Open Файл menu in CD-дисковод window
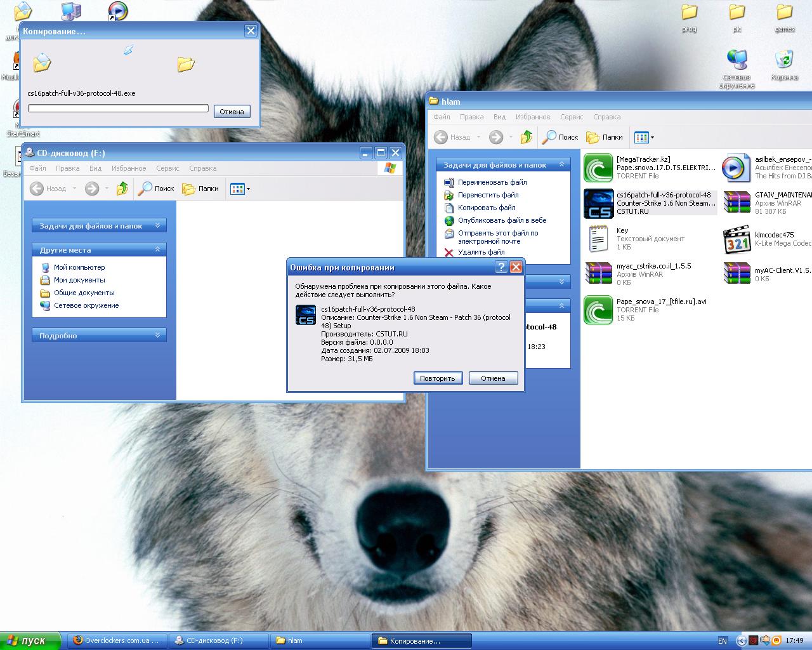Image resolution: width=812 pixels, height=650 pixels. [37, 168]
